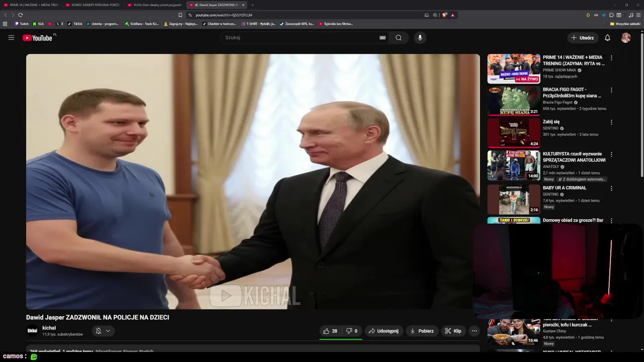
Task: Play the video in the player
Action: coord(253,182)
